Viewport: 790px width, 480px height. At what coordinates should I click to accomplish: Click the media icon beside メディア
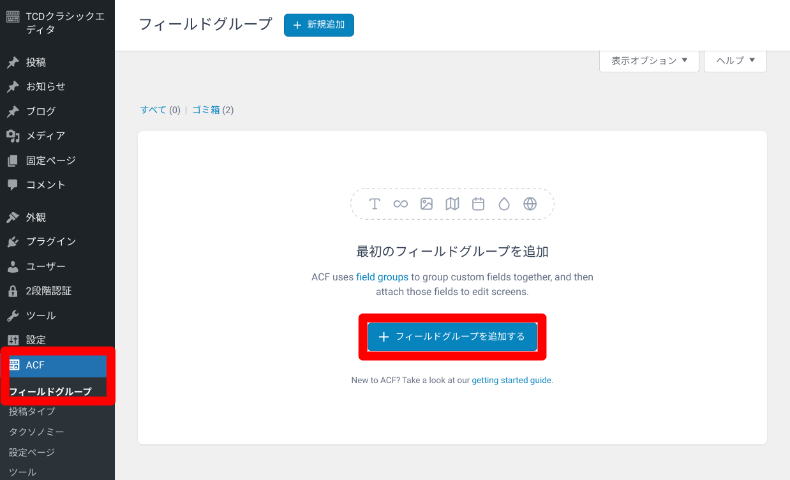coord(13,135)
